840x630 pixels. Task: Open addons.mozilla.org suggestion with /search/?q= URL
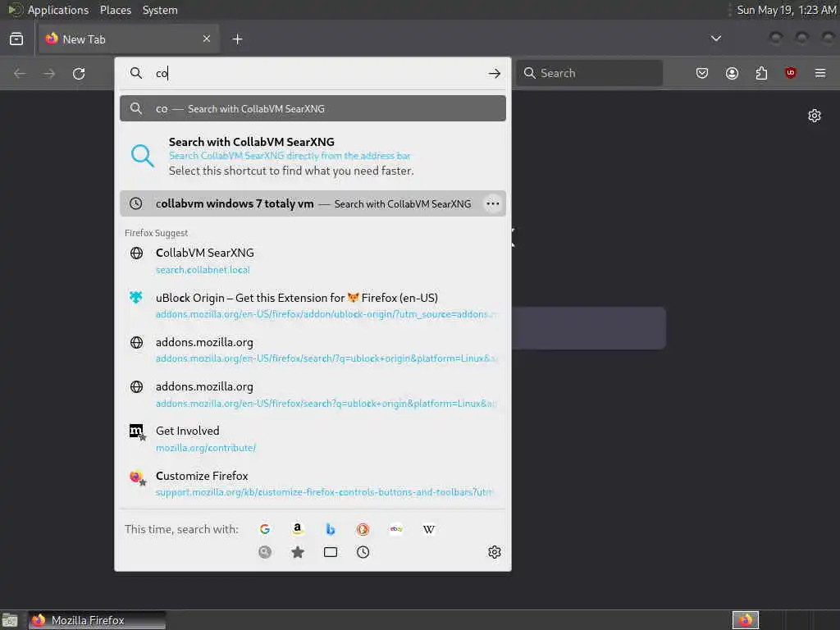[313, 349]
